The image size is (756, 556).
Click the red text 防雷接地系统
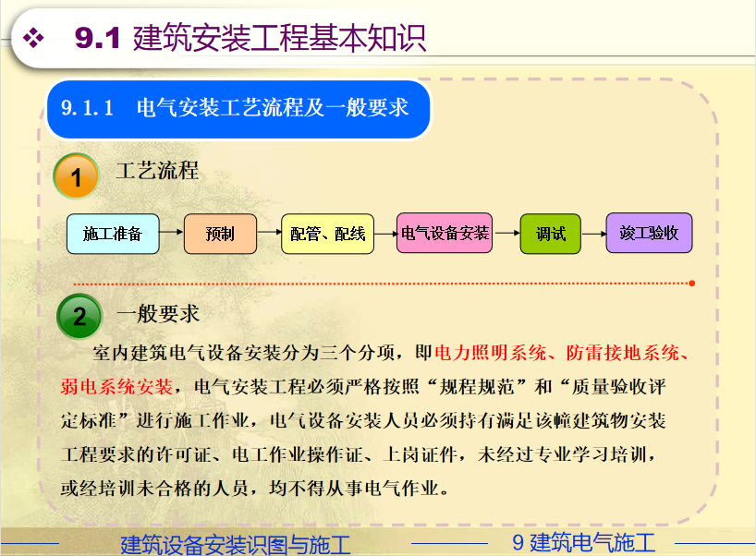622,353
